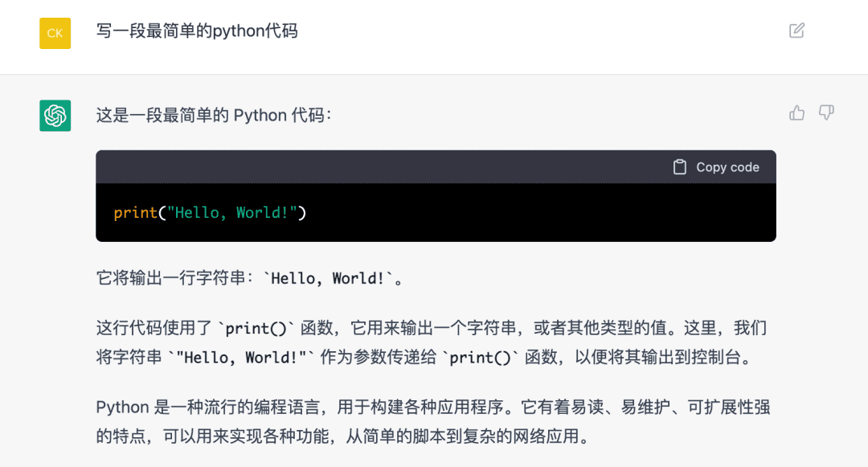The width and height of the screenshot is (868, 467).
Task: Click the first inline `print()` before 函数
Action: 256,329
